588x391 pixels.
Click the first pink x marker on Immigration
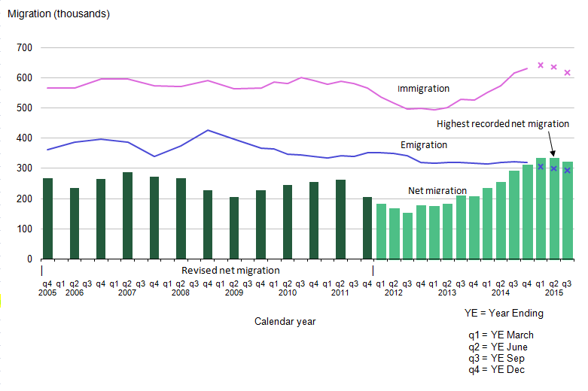(540, 65)
